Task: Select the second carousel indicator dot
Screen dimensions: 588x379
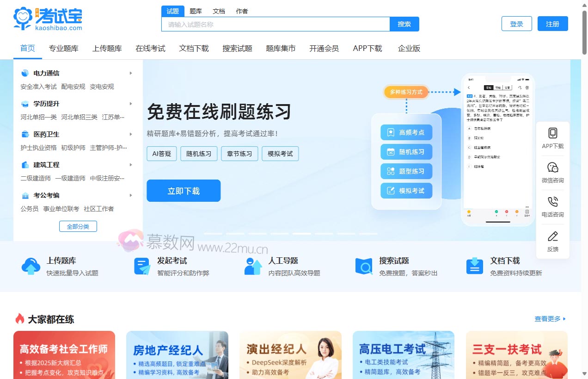Action: (235, 234)
